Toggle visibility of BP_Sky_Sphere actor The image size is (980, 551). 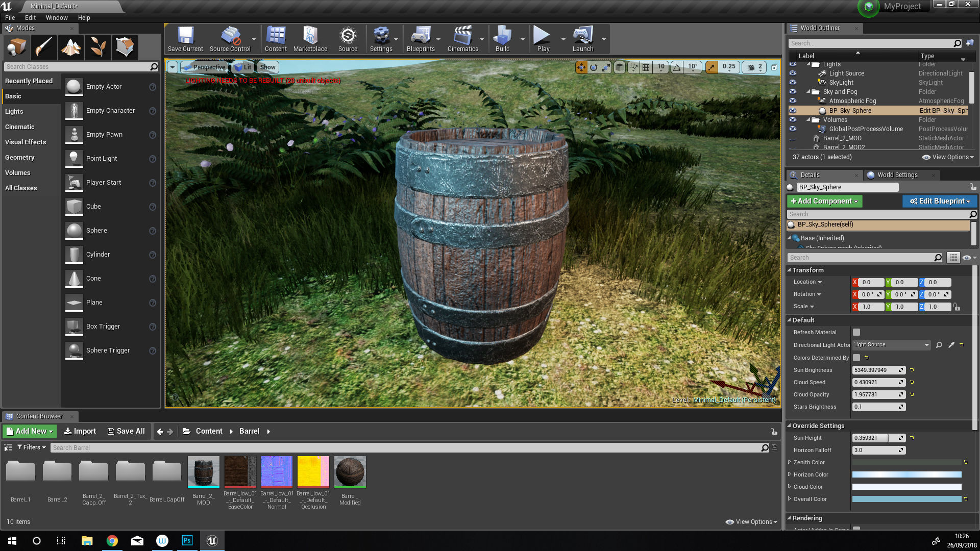tap(793, 111)
